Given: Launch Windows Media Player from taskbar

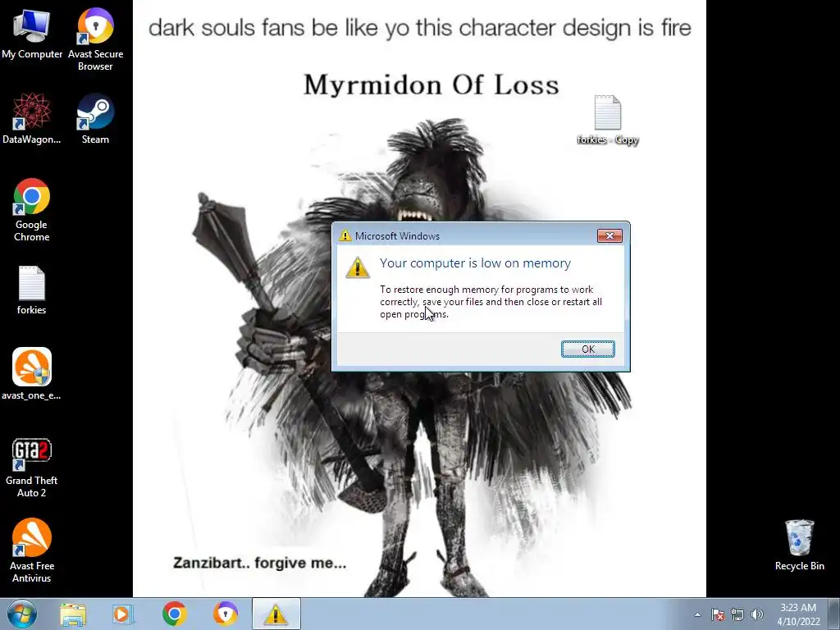Looking at the screenshot, I should [x=123, y=614].
